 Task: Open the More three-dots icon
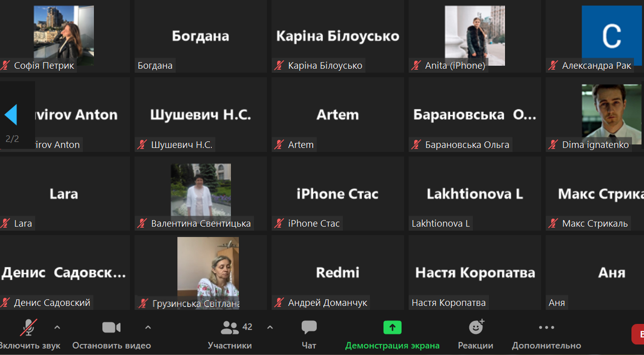tap(546, 327)
